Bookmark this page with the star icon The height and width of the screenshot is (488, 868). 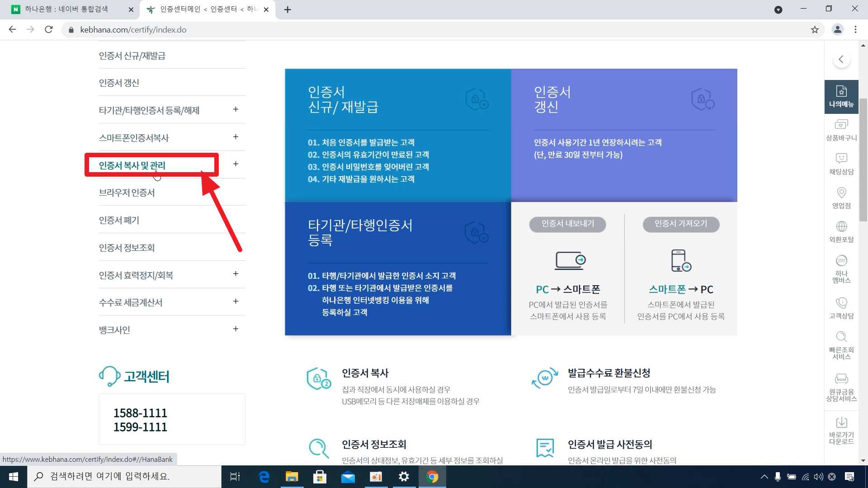[x=815, y=30]
